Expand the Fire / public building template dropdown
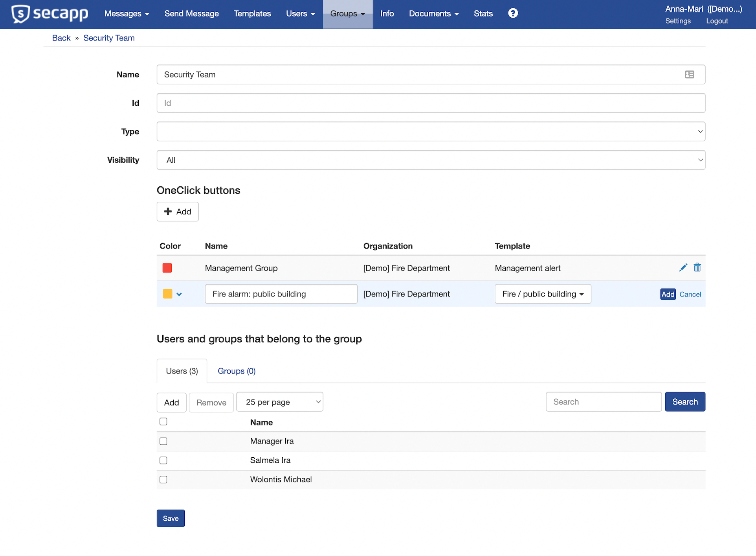Screen dimensions: 756x556 pyautogui.click(x=543, y=294)
